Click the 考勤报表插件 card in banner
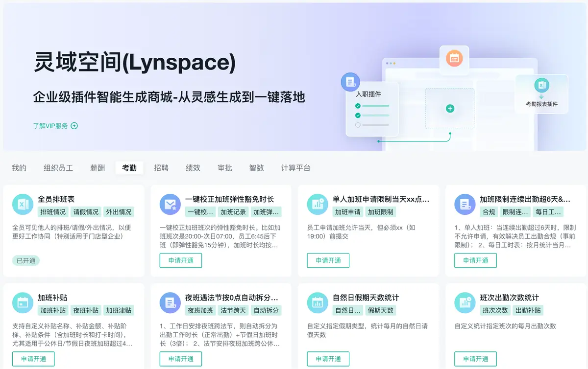The height and width of the screenshot is (369, 588). (x=541, y=94)
